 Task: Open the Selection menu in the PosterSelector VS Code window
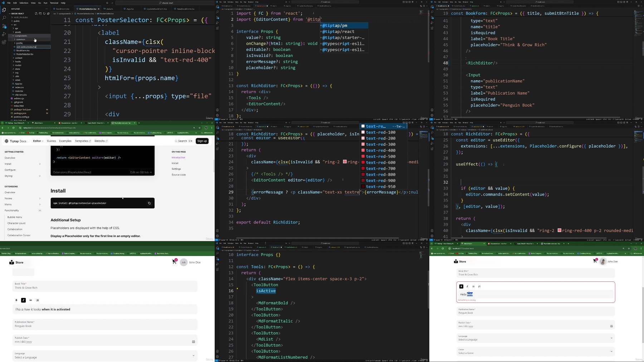click(x=24, y=3)
